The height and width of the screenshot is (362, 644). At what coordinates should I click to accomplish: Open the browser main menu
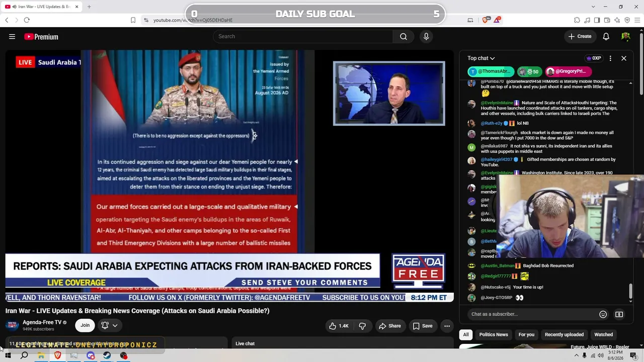tap(637, 20)
